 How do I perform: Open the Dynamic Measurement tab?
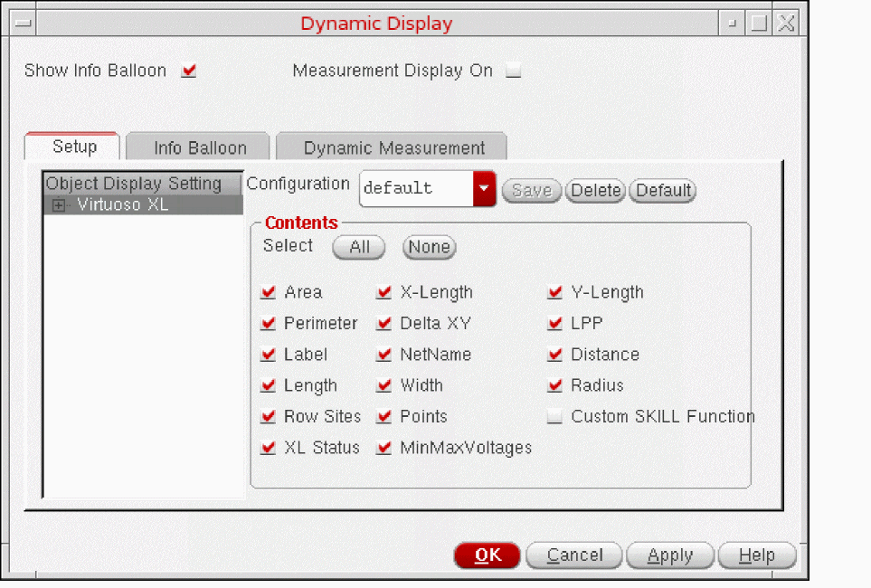(x=393, y=148)
